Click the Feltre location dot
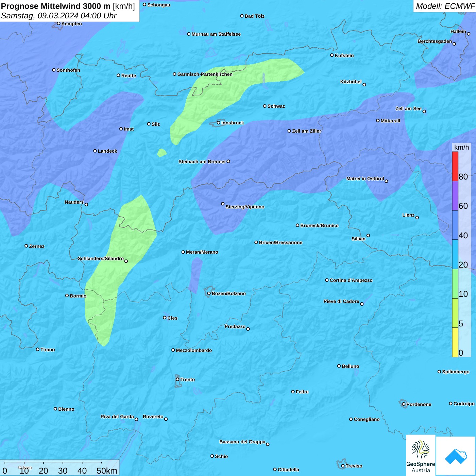 pos(293,392)
